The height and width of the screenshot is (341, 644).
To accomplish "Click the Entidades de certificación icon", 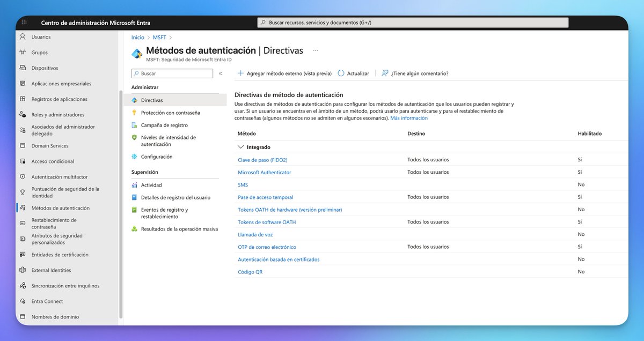I will [23, 255].
